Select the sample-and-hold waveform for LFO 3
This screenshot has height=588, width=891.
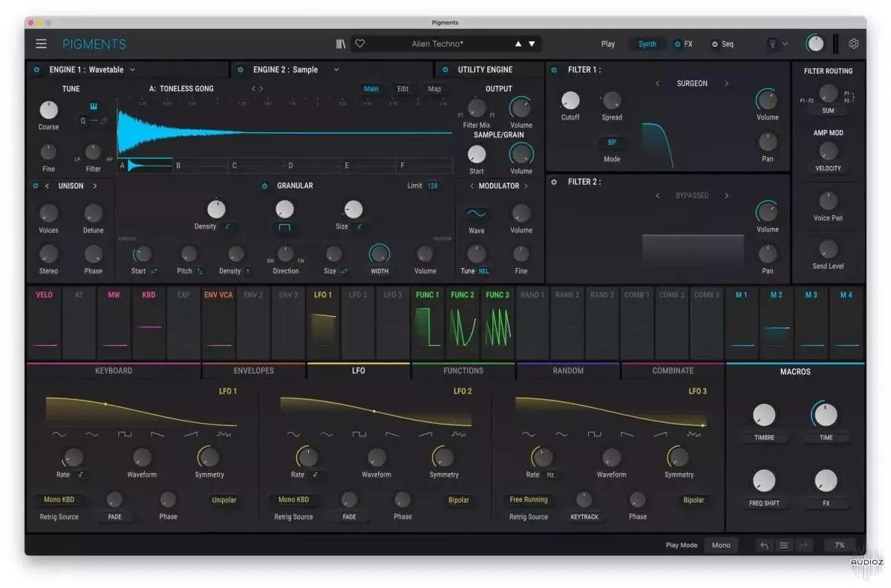click(x=693, y=434)
